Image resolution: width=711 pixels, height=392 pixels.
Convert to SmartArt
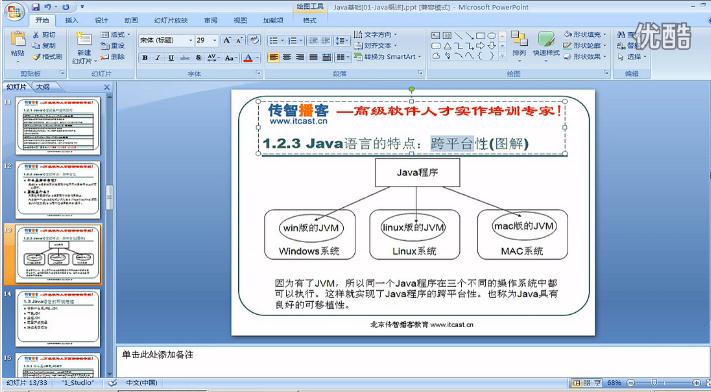tap(388, 57)
